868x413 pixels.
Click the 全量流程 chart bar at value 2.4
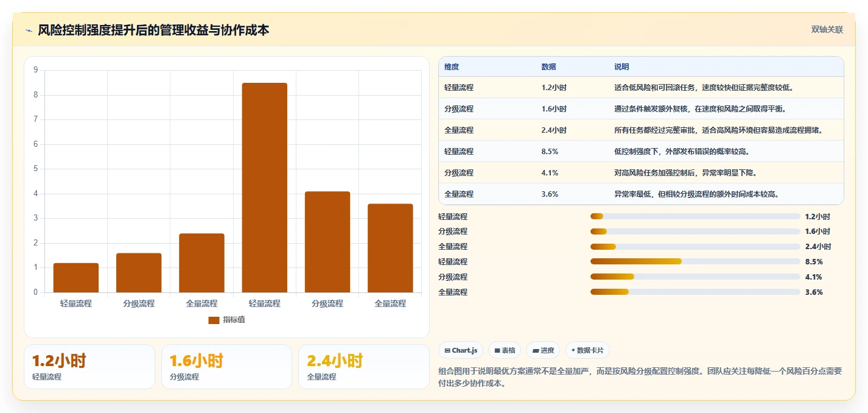201,263
